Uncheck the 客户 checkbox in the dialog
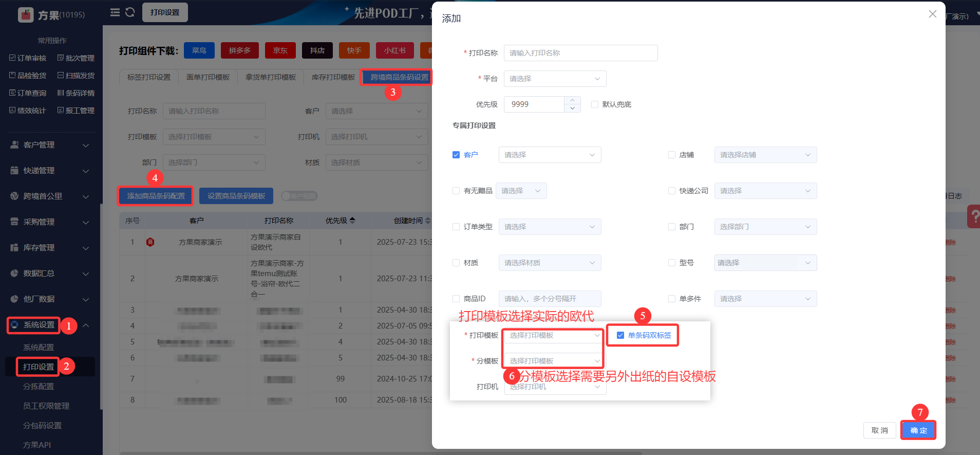 coord(456,155)
